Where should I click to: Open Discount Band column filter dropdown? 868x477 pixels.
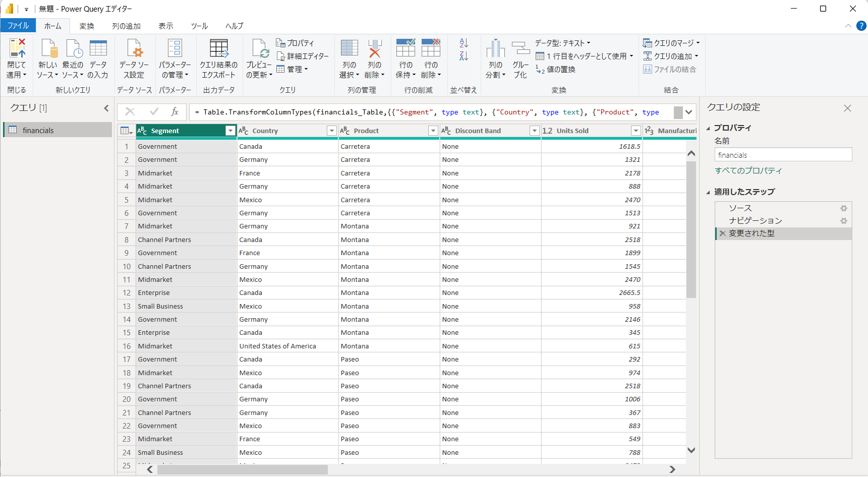(535, 131)
